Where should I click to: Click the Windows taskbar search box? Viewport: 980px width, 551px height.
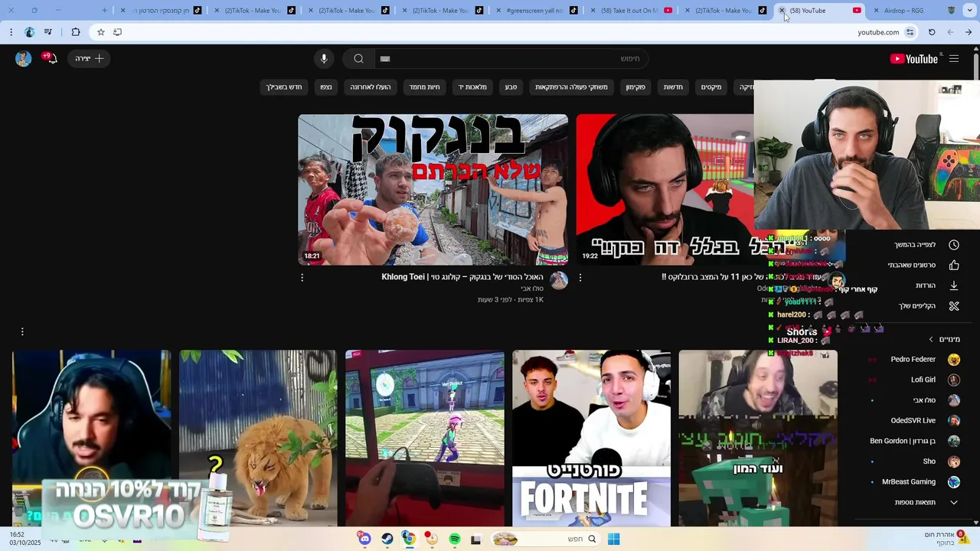(x=545, y=539)
